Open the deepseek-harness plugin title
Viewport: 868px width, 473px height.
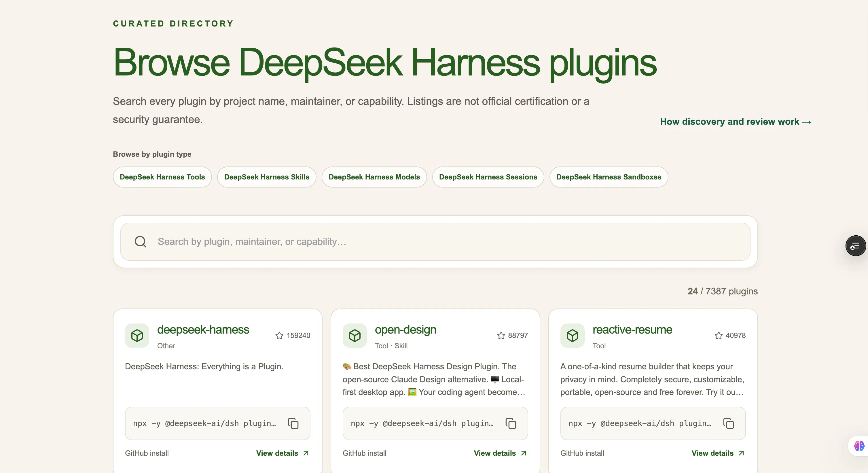(203, 329)
